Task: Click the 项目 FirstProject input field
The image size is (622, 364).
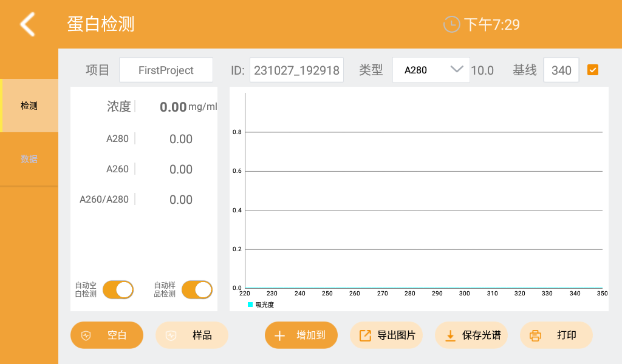Action: click(166, 70)
